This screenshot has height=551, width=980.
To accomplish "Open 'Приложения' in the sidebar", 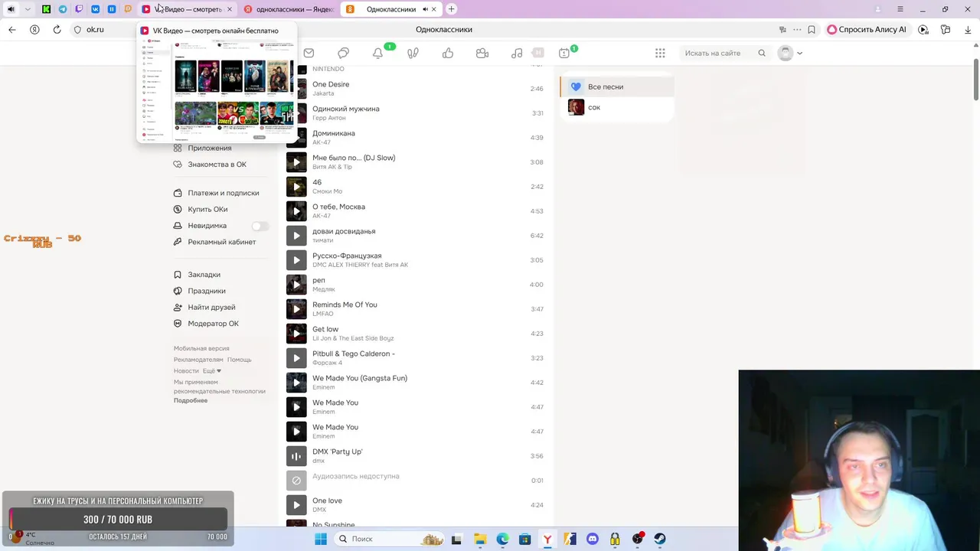I will pyautogui.click(x=209, y=148).
